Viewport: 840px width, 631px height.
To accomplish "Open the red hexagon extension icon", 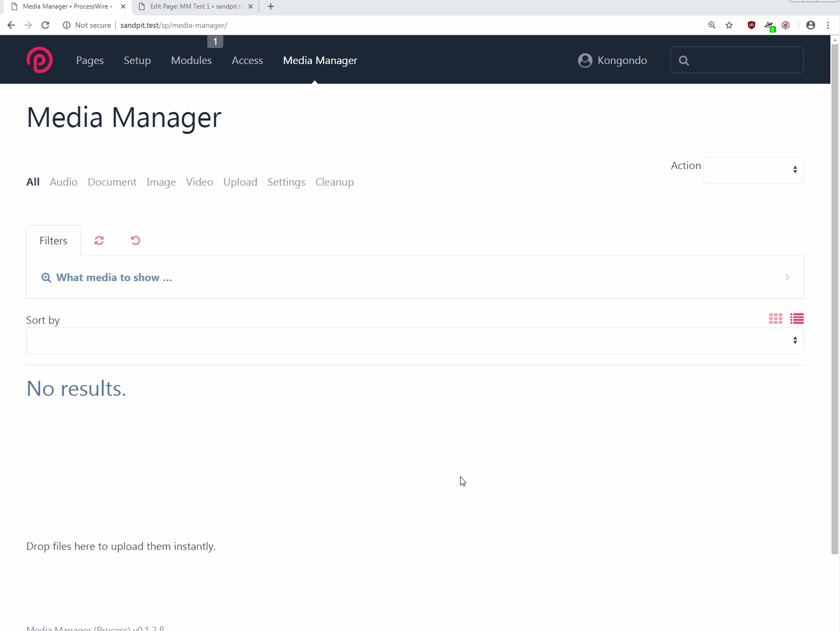I will click(786, 25).
